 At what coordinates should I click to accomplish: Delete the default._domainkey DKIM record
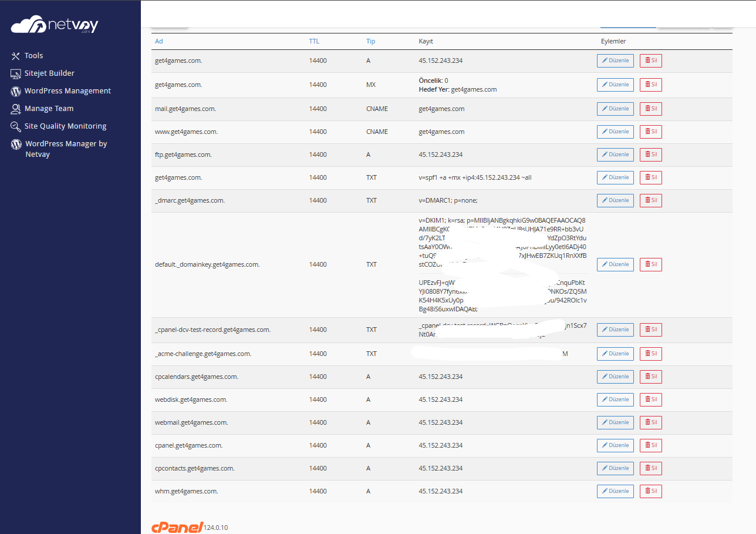tap(650, 264)
